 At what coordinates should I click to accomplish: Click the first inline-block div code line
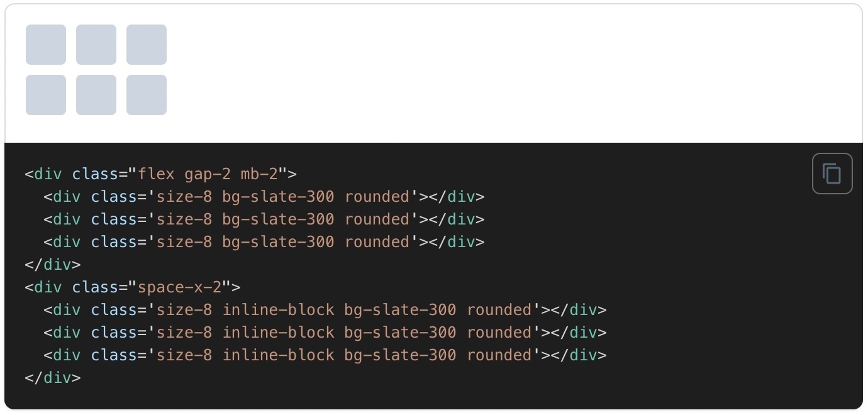pos(325,310)
